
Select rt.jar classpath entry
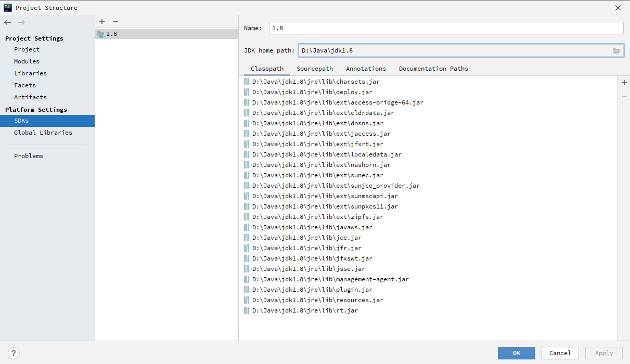coord(428,310)
